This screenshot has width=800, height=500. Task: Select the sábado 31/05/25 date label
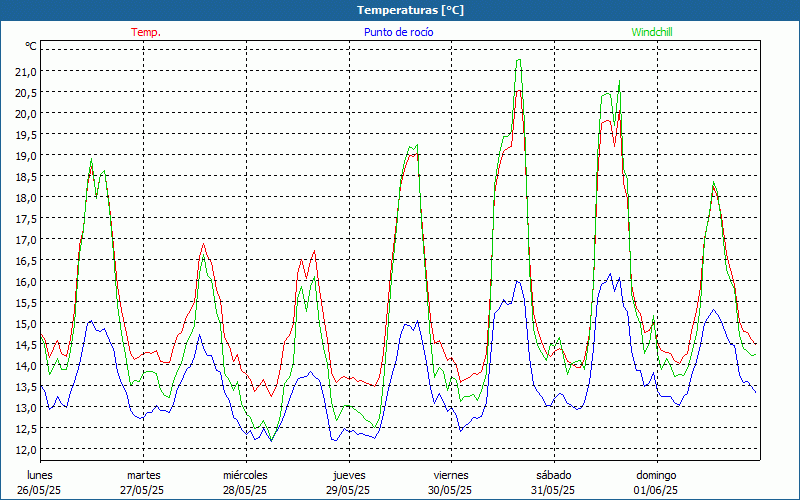click(553, 482)
